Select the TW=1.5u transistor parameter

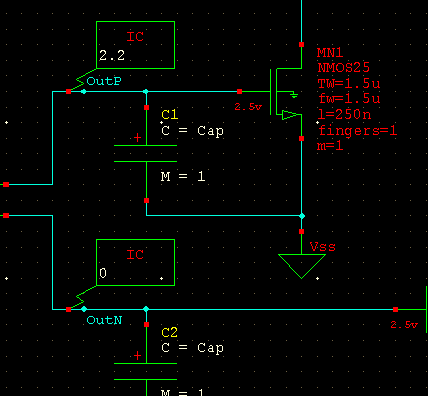(x=349, y=83)
